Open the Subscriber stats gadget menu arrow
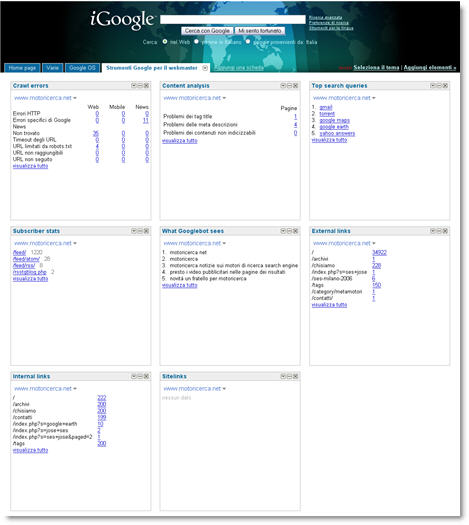Viewport: 469px width, 525px height. pyautogui.click(x=134, y=231)
